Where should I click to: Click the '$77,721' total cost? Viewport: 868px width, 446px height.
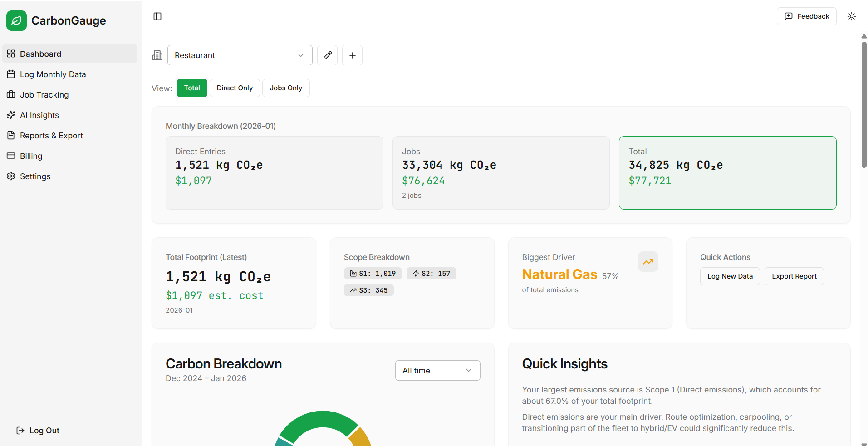pyautogui.click(x=650, y=181)
